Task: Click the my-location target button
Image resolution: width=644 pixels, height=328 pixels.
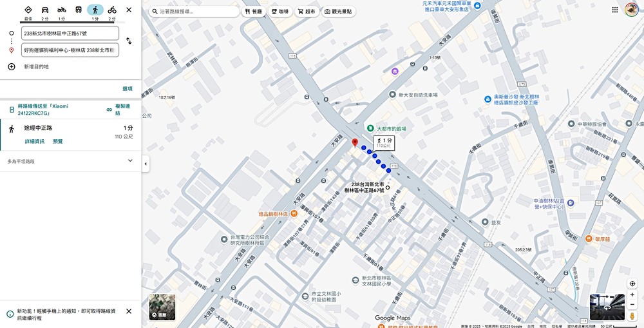Action: 632,284
